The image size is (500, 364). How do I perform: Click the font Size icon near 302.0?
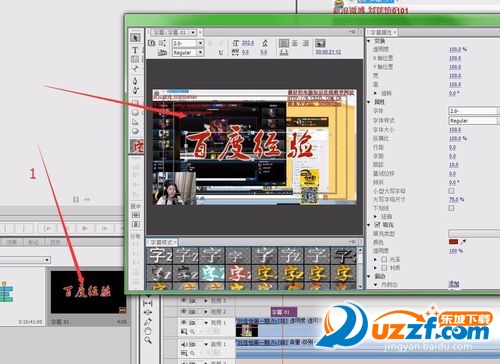(x=236, y=43)
